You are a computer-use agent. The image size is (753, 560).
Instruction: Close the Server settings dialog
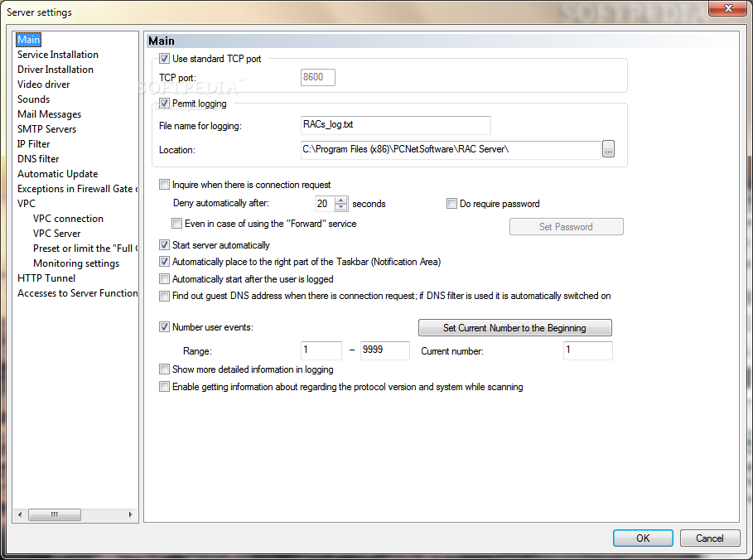(727, 8)
